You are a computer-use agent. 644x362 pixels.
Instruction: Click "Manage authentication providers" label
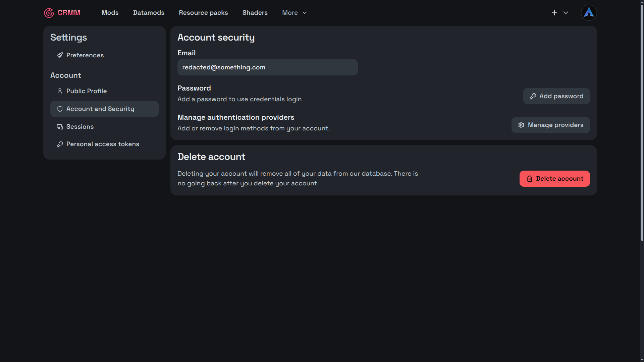coord(236,117)
